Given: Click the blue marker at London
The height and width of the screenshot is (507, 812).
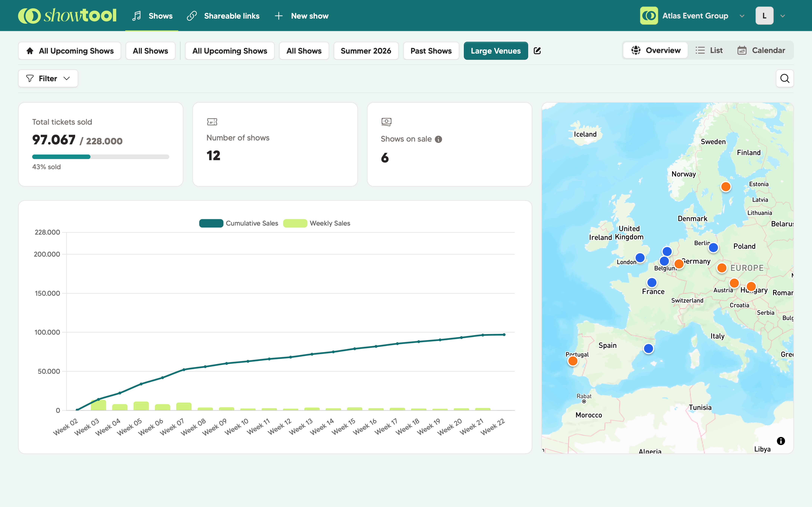Looking at the screenshot, I should 640,258.
